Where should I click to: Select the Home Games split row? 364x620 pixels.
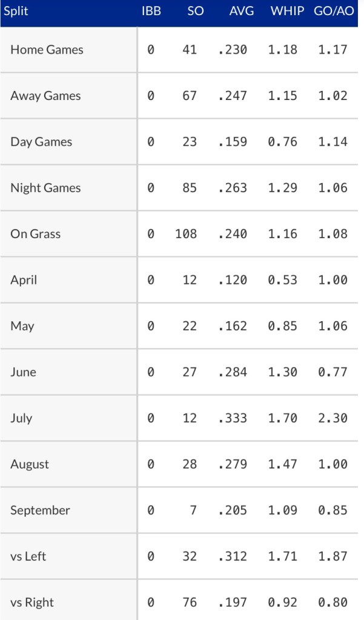coord(47,50)
